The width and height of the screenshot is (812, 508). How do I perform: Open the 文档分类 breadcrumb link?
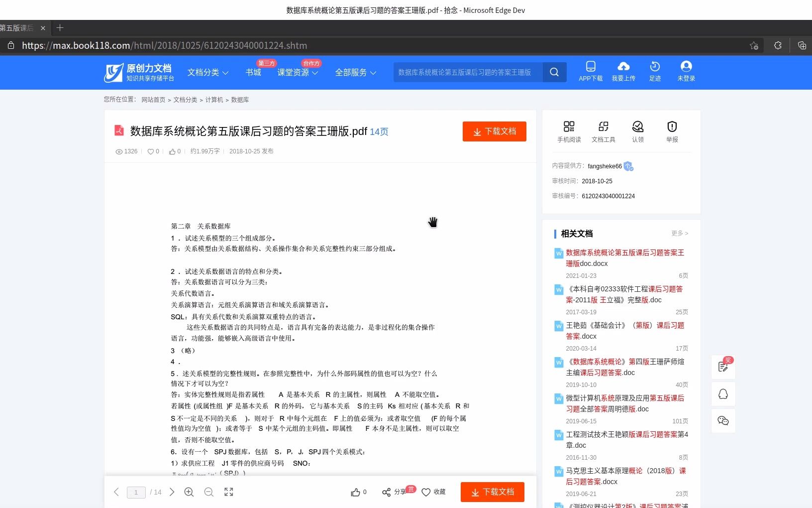click(x=185, y=100)
